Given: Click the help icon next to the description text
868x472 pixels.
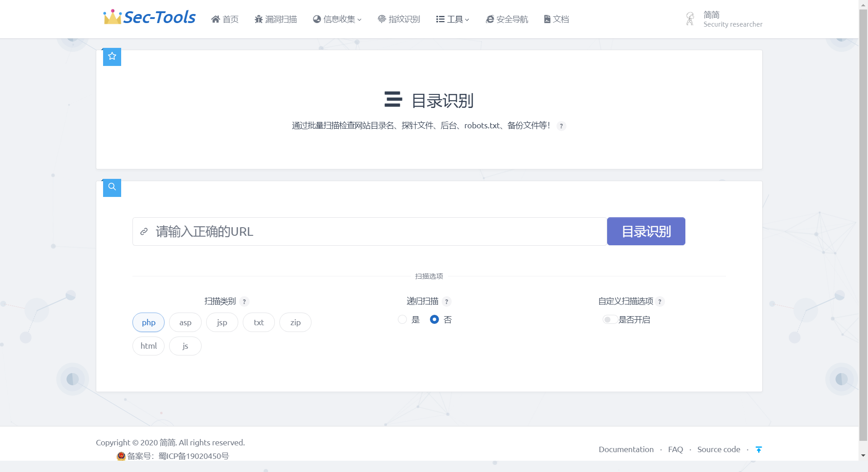Looking at the screenshot, I should coord(561,126).
